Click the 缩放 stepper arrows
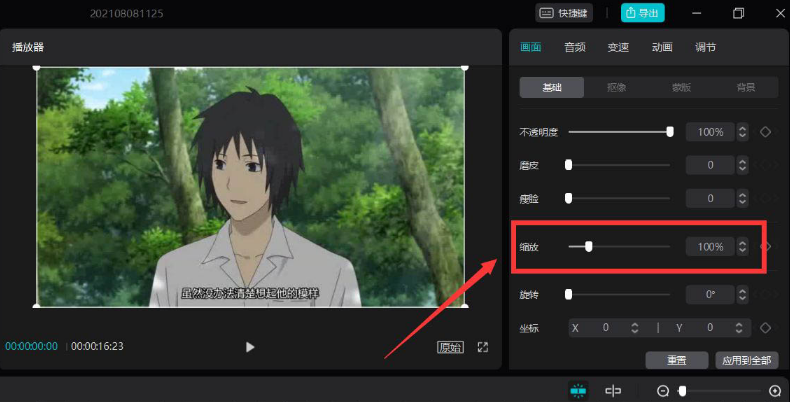The image size is (790, 402). [743, 247]
